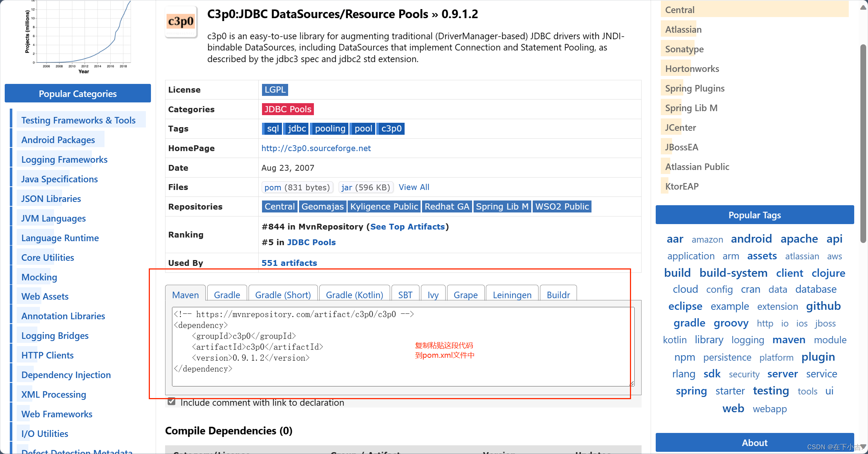Click inside the Maven dependency code box
This screenshot has width=868, height=454.
pyautogui.click(x=403, y=346)
